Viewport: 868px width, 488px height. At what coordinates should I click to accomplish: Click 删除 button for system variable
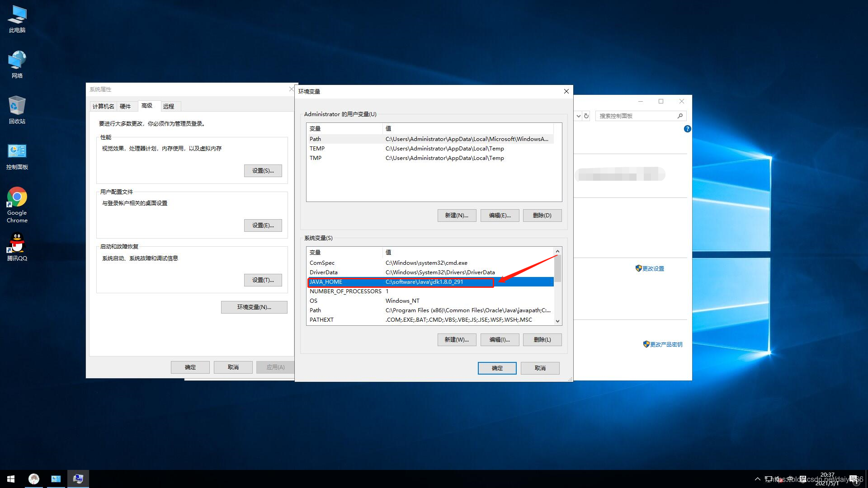click(x=541, y=339)
